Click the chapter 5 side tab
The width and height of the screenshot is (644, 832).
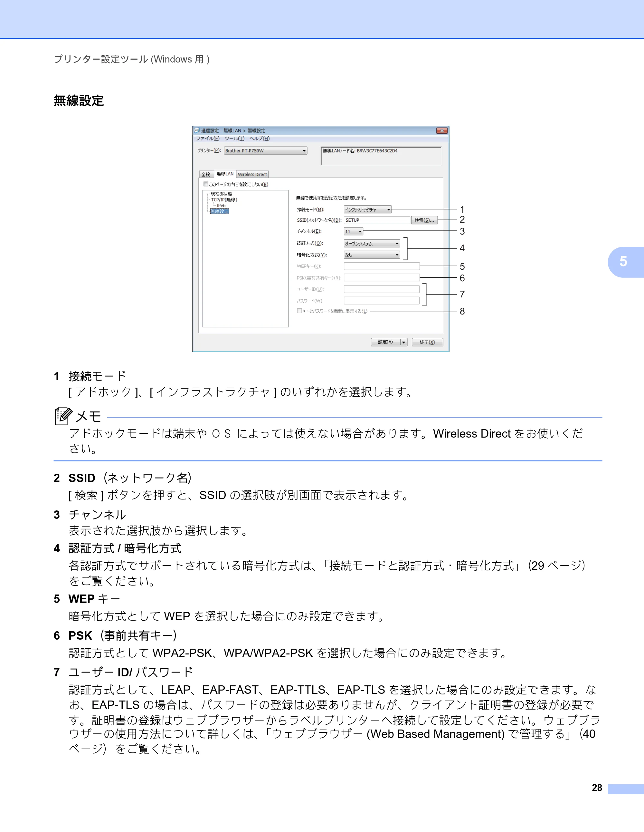click(x=626, y=262)
